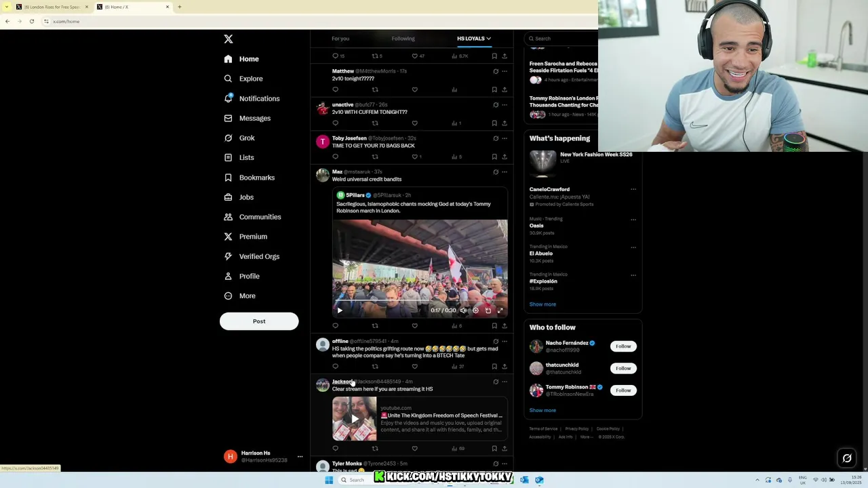Play the 5Pillars march video
Image resolution: width=868 pixels, height=488 pixels.
(340, 310)
